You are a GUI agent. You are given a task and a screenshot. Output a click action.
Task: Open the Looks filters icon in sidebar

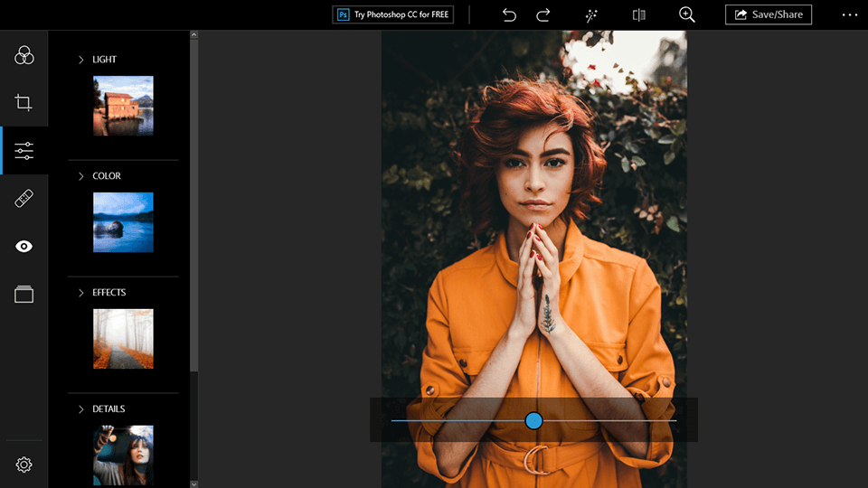(24, 56)
